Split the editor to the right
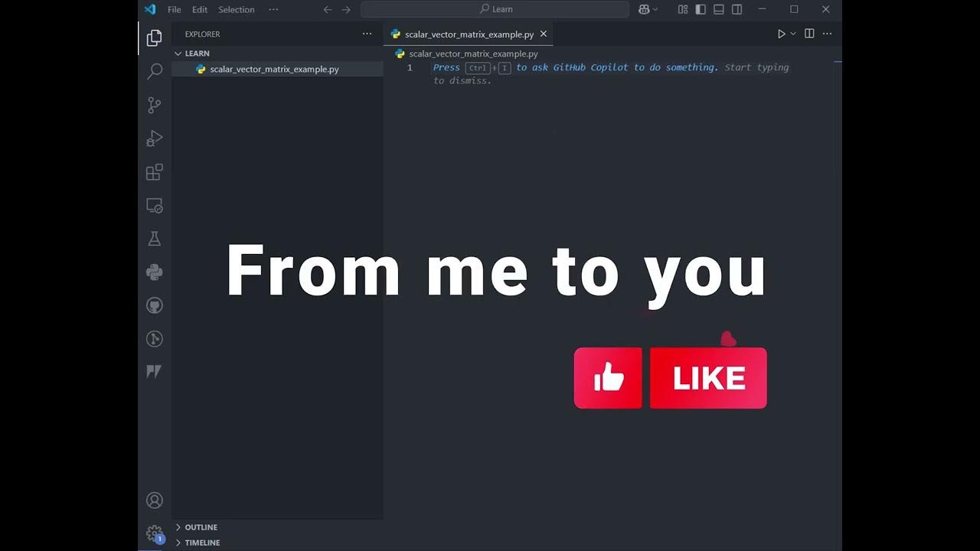Viewport: 980px width, 551px height. click(809, 34)
